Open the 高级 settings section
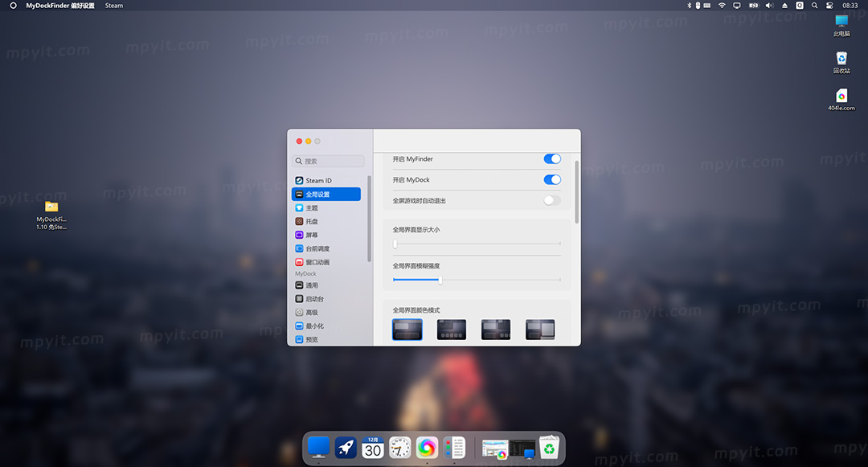Screen dimensions: 868x467 [x=326, y=313]
